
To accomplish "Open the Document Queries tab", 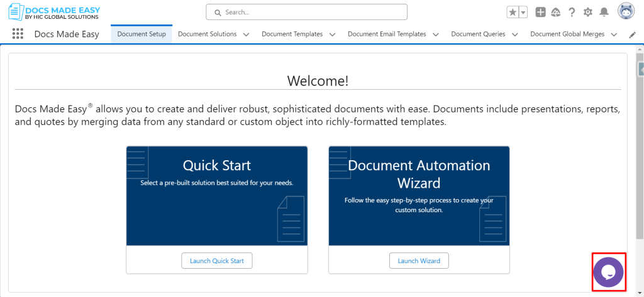I will pyautogui.click(x=478, y=34).
